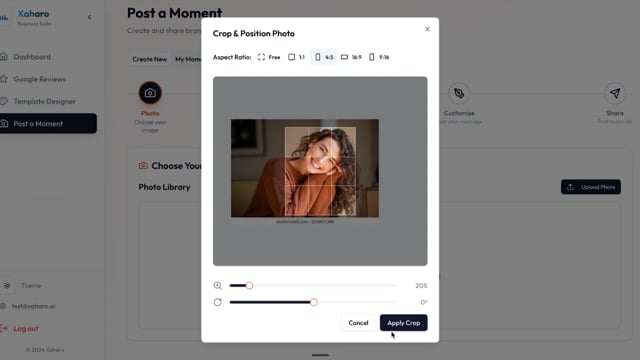Click the Free aspect ratio bracket icon
Image resolution: width=640 pixels, height=360 pixels.
[x=261, y=57]
